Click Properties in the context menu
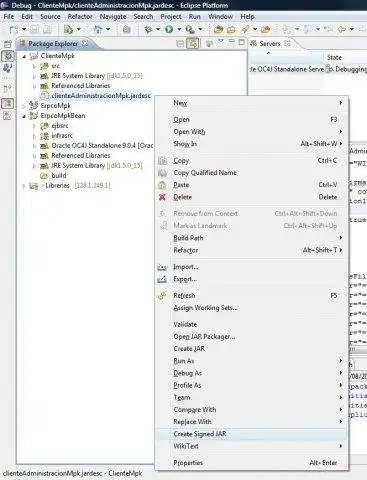 [252, 463]
